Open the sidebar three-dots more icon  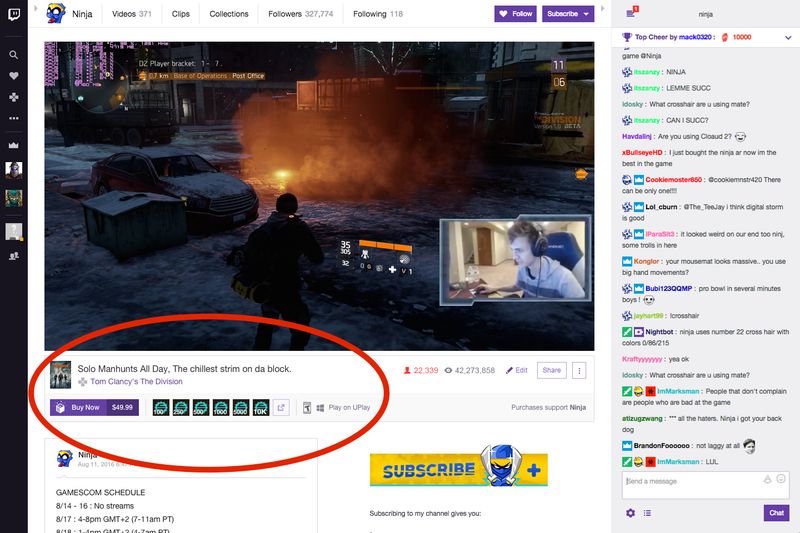pyautogui.click(x=14, y=118)
